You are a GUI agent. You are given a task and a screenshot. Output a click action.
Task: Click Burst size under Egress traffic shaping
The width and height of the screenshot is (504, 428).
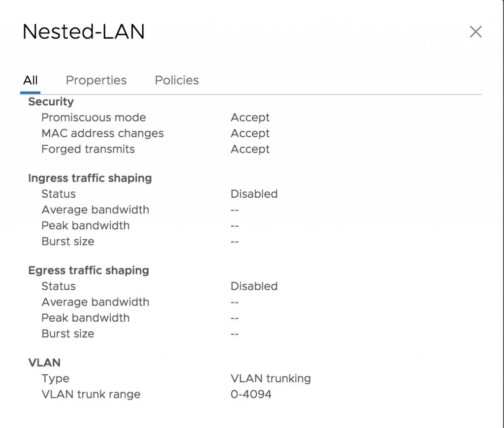pos(68,334)
